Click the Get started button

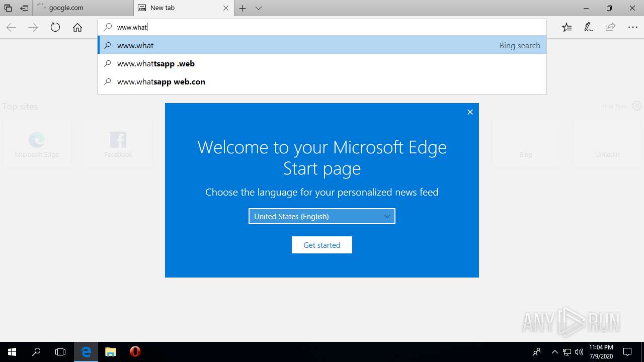(322, 245)
